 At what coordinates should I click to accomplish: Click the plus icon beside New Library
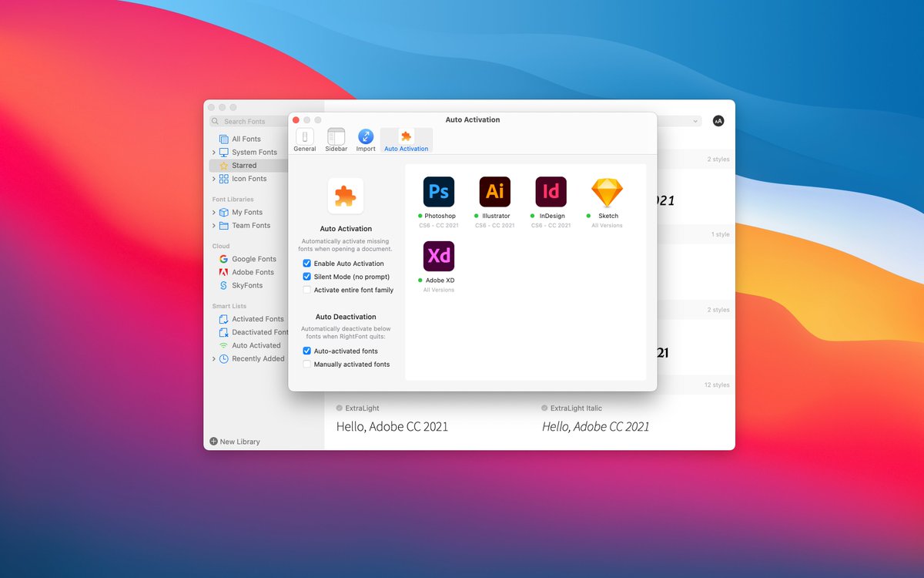coord(213,442)
